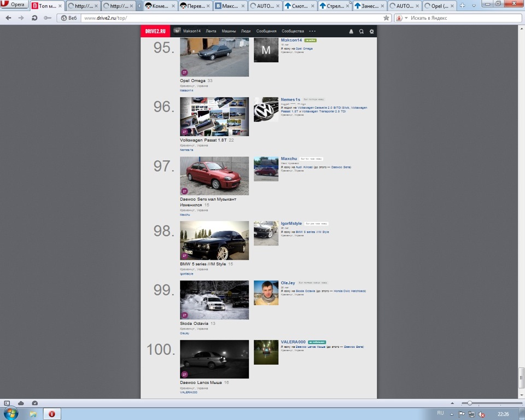The height and width of the screenshot is (420, 525).
Task: Go back with the browser back arrow
Action: (8, 17)
